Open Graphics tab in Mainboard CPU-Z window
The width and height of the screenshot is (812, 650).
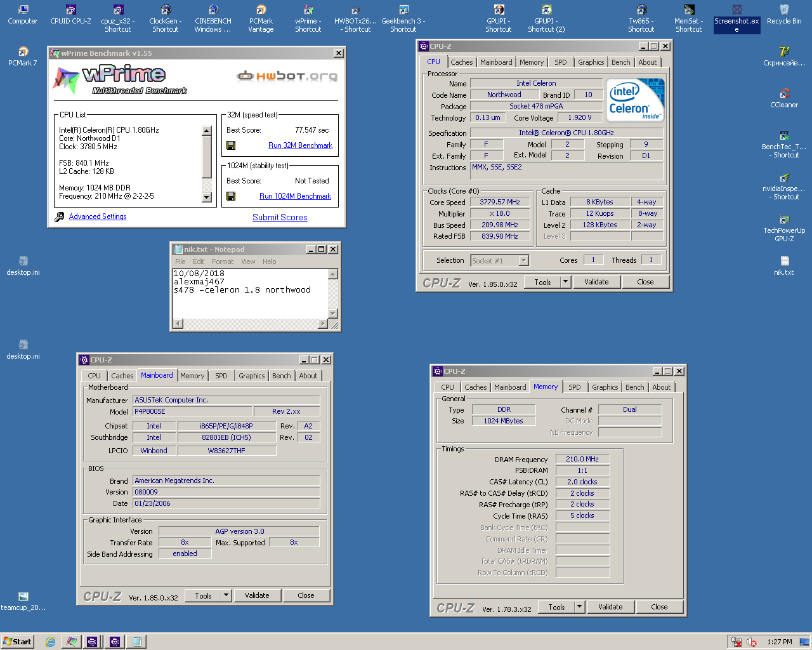[252, 376]
